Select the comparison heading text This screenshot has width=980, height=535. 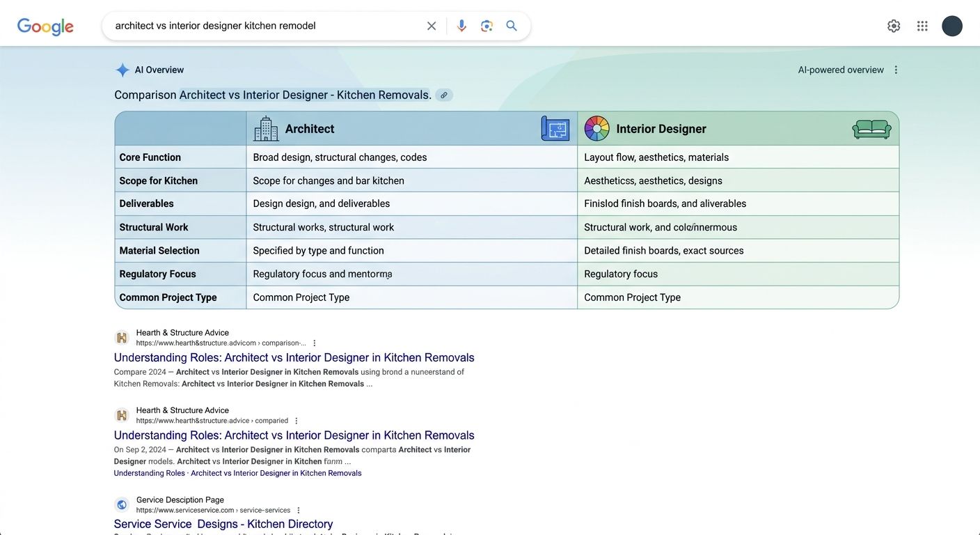pos(273,95)
